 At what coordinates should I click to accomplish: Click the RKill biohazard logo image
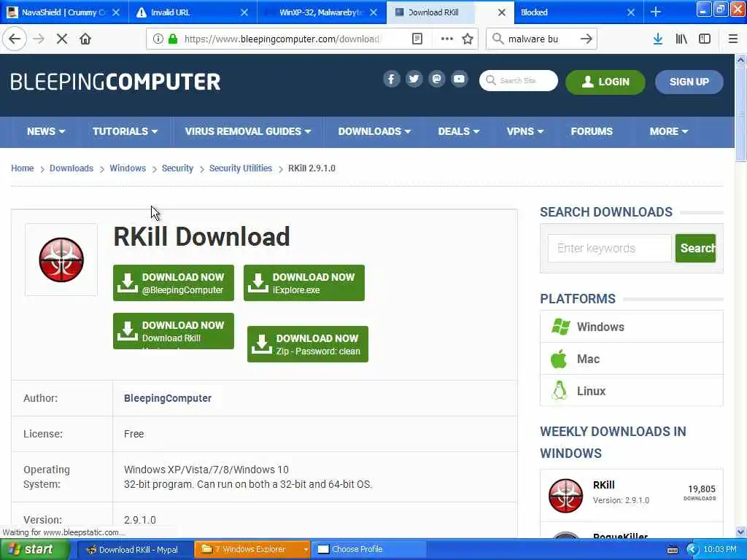(x=61, y=260)
